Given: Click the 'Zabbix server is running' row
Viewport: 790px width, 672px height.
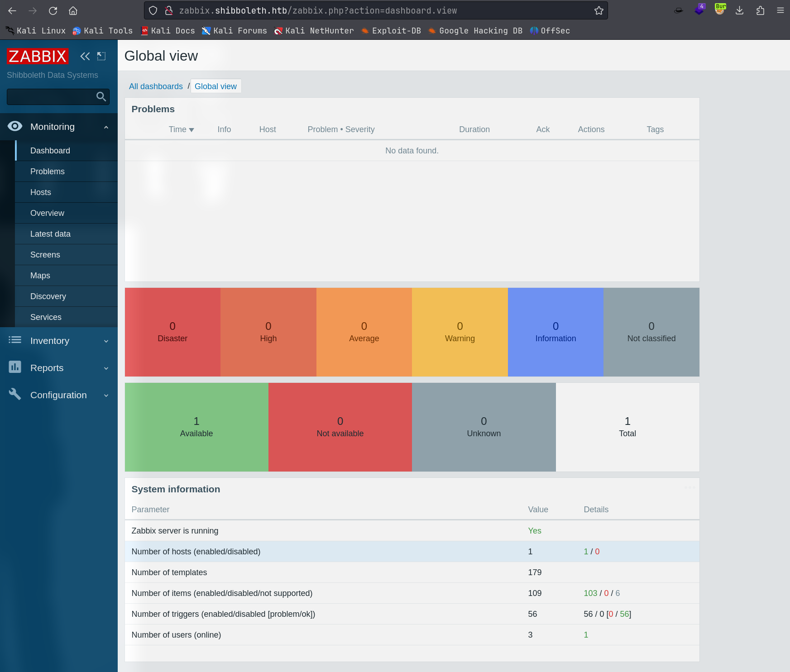Looking at the screenshot, I should 412,531.
